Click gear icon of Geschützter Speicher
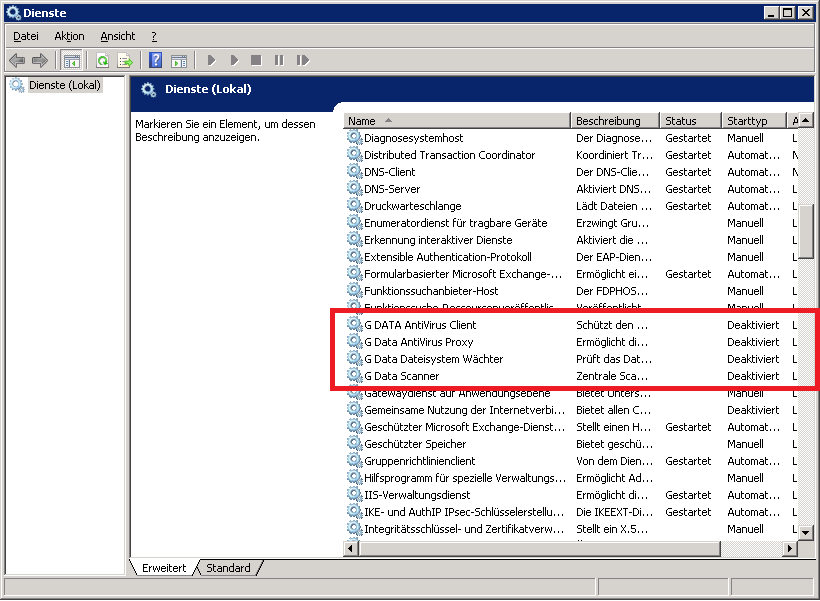 pyautogui.click(x=355, y=444)
